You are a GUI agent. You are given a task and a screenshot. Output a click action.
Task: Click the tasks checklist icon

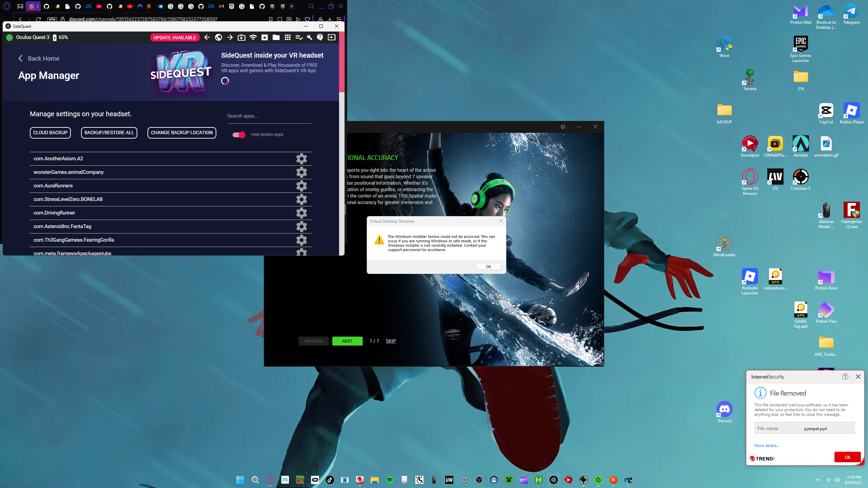299,37
